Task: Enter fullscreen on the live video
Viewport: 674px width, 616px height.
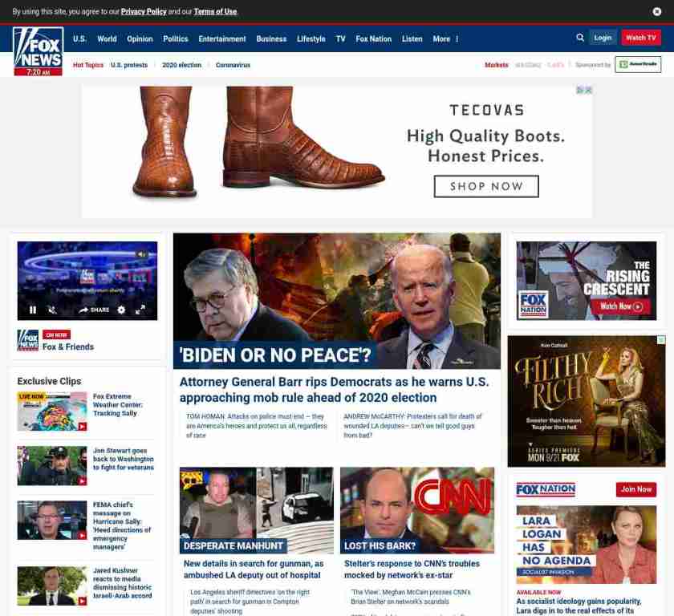Action: click(140, 310)
